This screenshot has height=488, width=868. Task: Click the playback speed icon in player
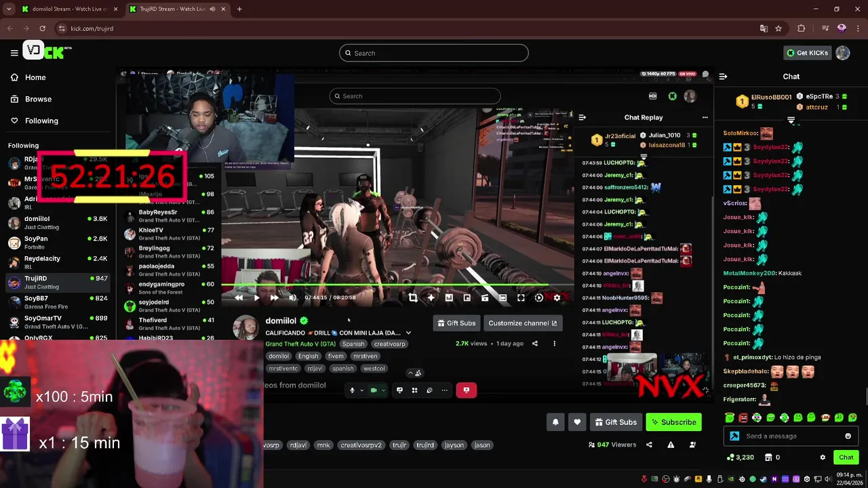[538, 298]
